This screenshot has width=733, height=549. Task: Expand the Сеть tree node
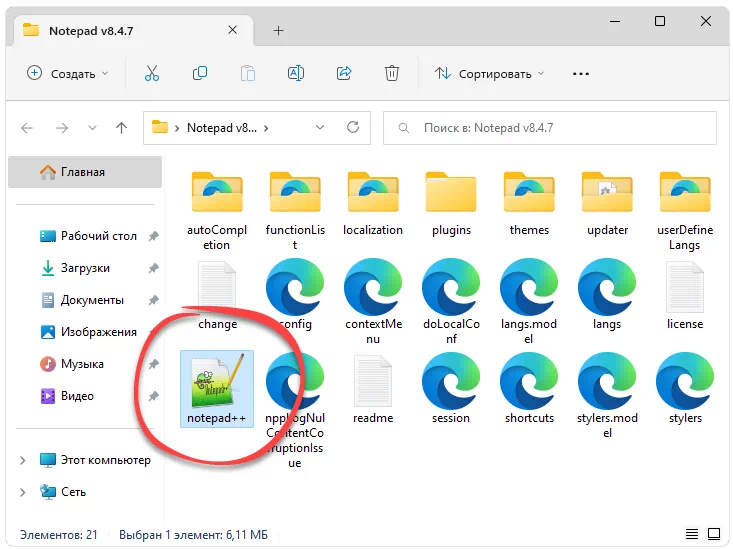(22, 492)
